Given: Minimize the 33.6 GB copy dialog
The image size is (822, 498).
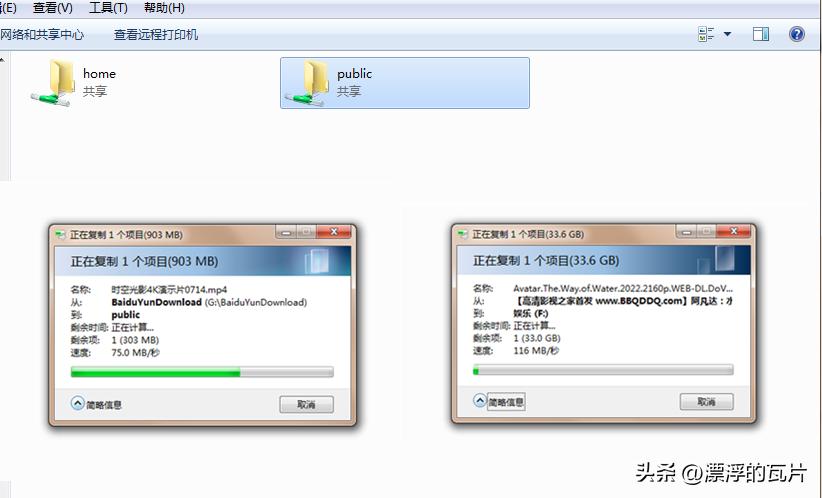Looking at the screenshot, I should coord(687,231).
